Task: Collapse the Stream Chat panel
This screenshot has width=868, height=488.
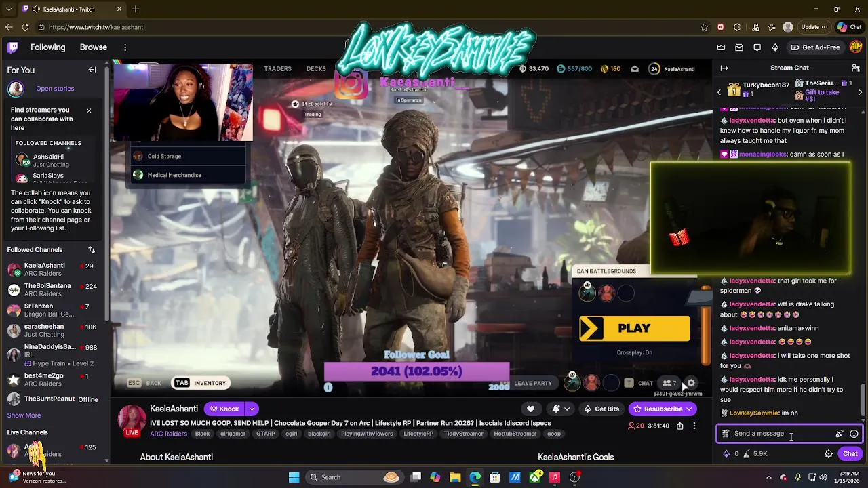Action: pyautogui.click(x=724, y=68)
